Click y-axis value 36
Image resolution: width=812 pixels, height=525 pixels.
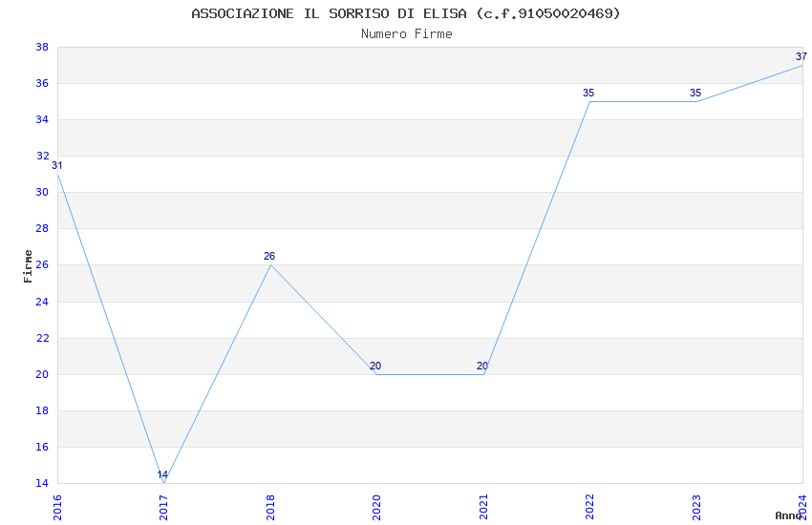pyautogui.click(x=42, y=83)
